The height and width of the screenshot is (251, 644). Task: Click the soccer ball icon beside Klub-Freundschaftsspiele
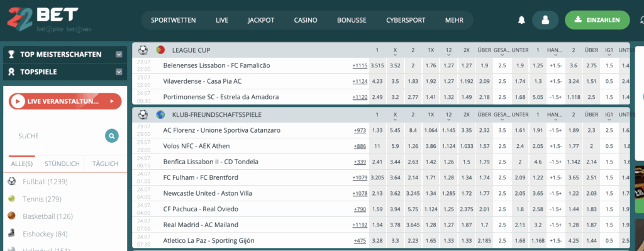coord(143,114)
